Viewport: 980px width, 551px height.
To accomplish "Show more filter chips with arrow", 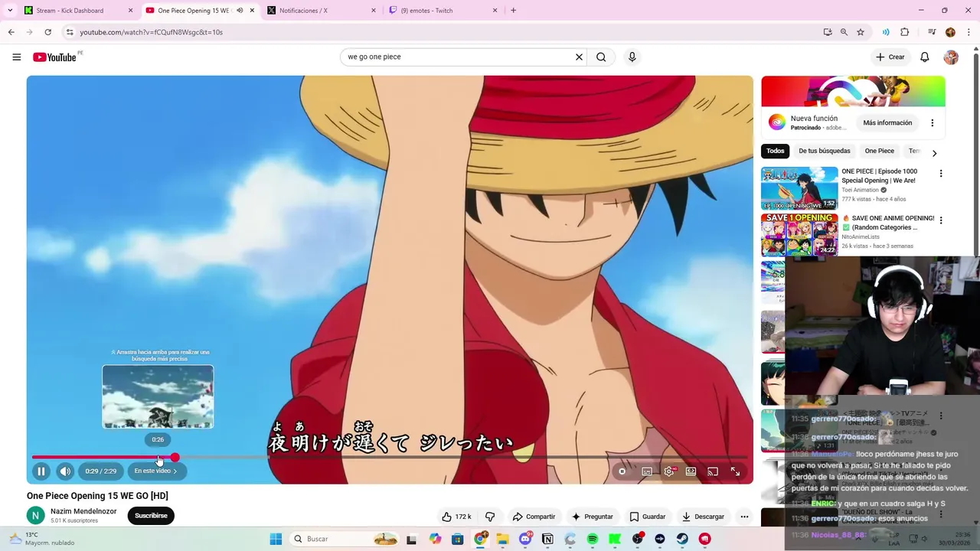I will point(934,153).
